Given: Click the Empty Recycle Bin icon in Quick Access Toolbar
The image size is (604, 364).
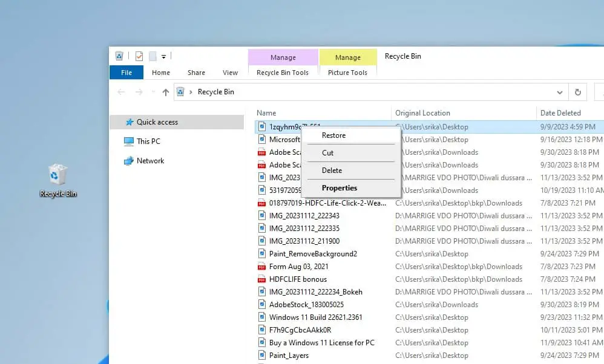Looking at the screenshot, I should pos(119,54).
